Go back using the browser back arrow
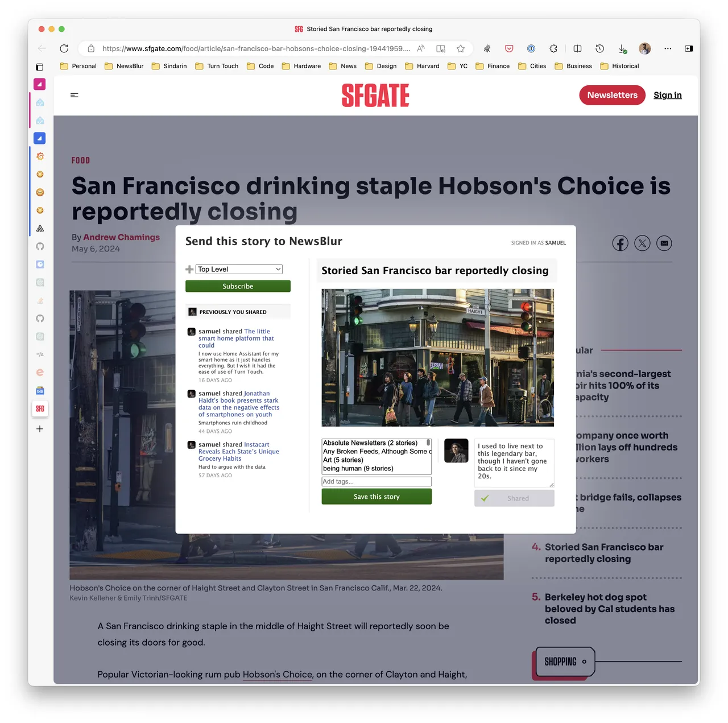The width and height of the screenshot is (728, 723). [x=42, y=48]
